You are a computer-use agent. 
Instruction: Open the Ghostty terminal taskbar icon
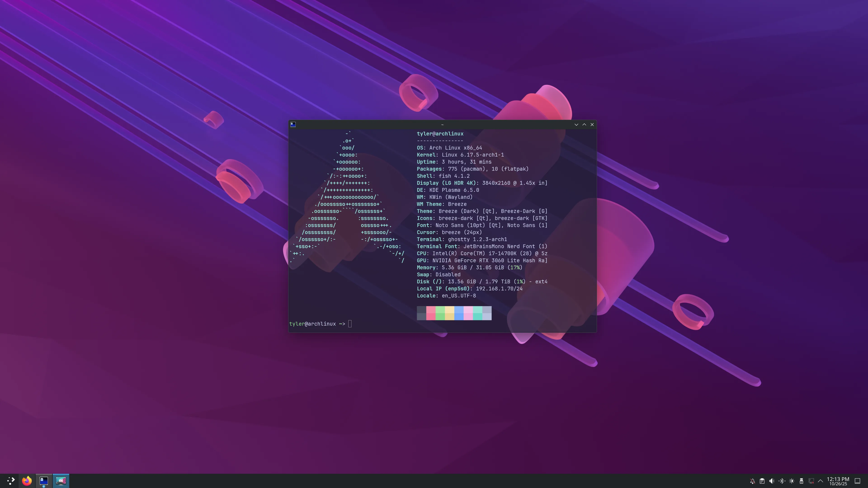coord(44,481)
